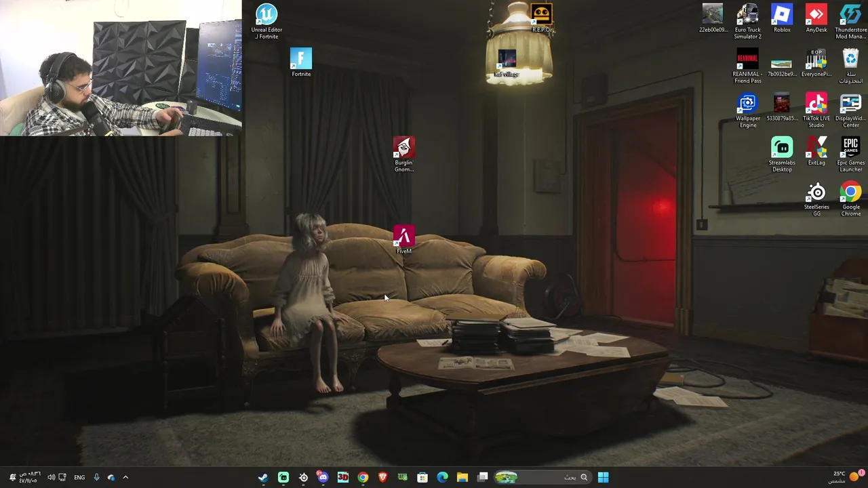The height and width of the screenshot is (488, 868).
Task: Open DisplayWidget Center desktop shortcut
Action: (850, 110)
